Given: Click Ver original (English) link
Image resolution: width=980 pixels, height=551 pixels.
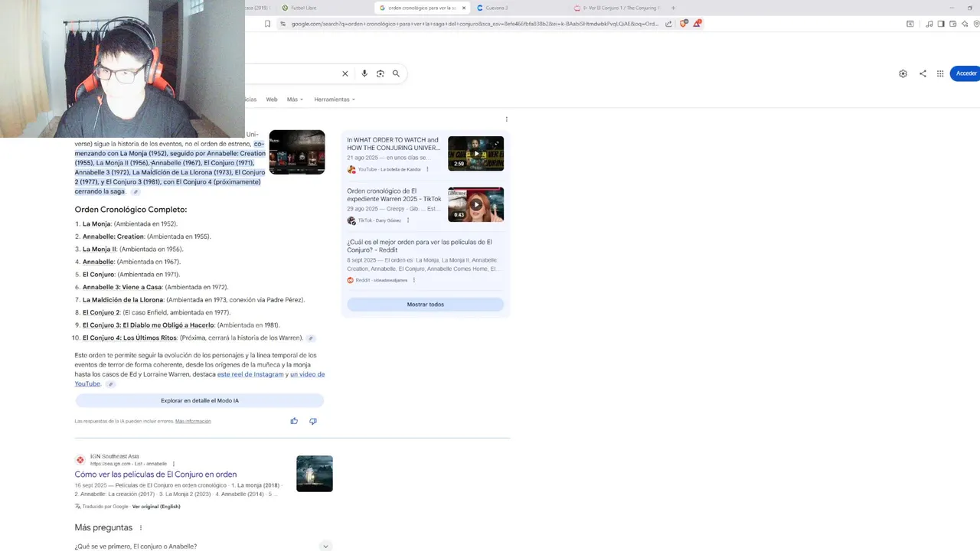Looking at the screenshot, I should point(156,507).
